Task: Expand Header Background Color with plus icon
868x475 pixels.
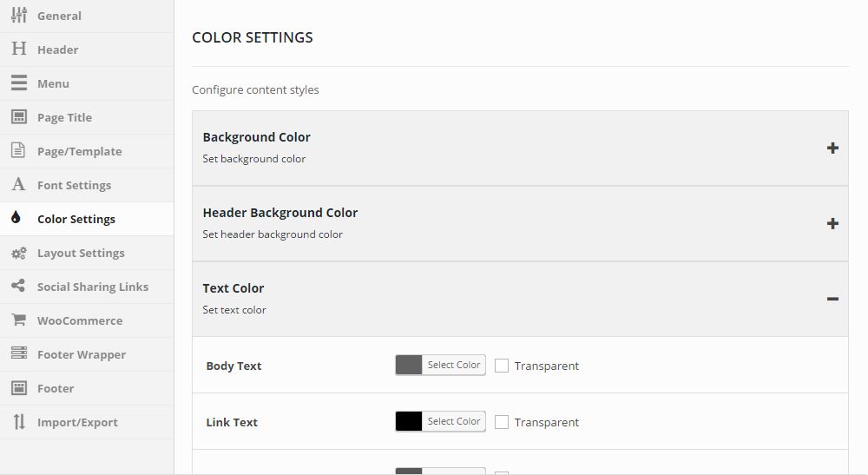Action: (832, 224)
